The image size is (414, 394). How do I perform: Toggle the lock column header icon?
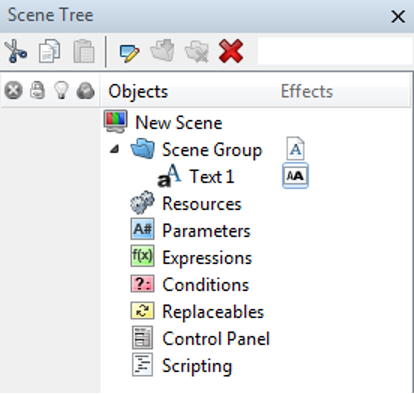[37, 90]
